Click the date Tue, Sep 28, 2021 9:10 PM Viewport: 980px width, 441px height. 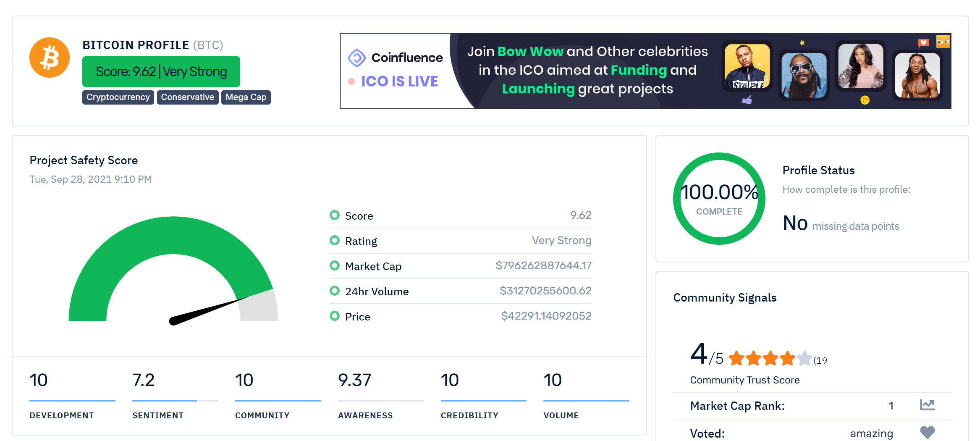tap(91, 179)
